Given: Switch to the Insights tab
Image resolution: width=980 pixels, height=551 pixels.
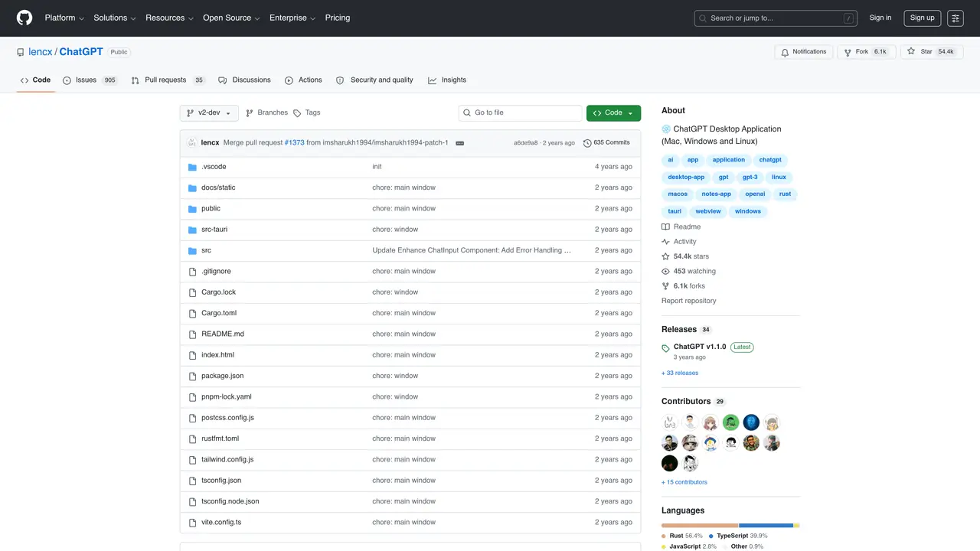Looking at the screenshot, I should point(447,80).
